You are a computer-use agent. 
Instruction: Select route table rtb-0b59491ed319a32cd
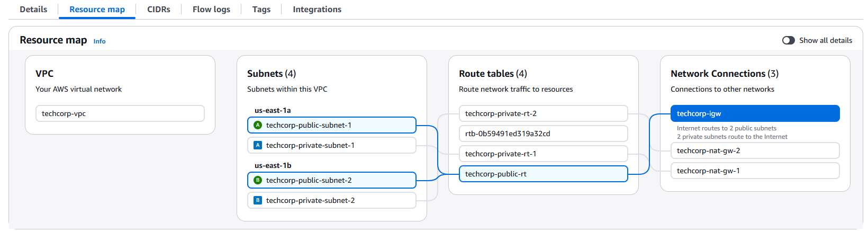543,134
